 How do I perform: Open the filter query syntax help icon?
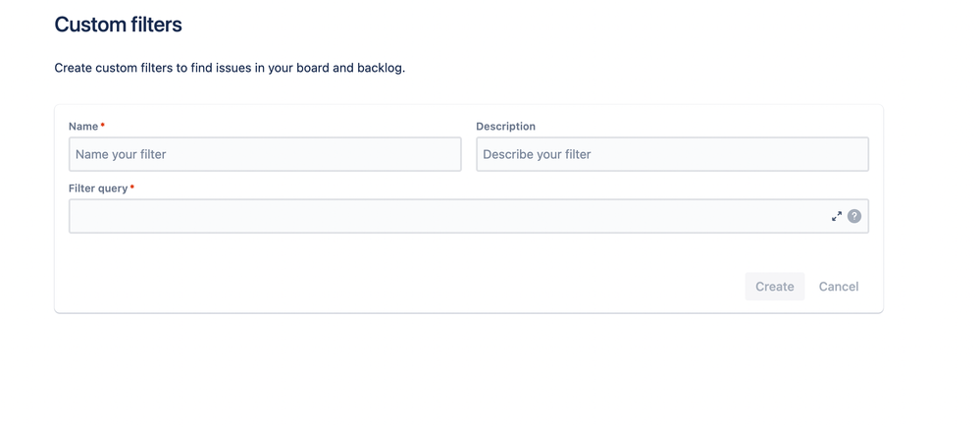pos(854,216)
